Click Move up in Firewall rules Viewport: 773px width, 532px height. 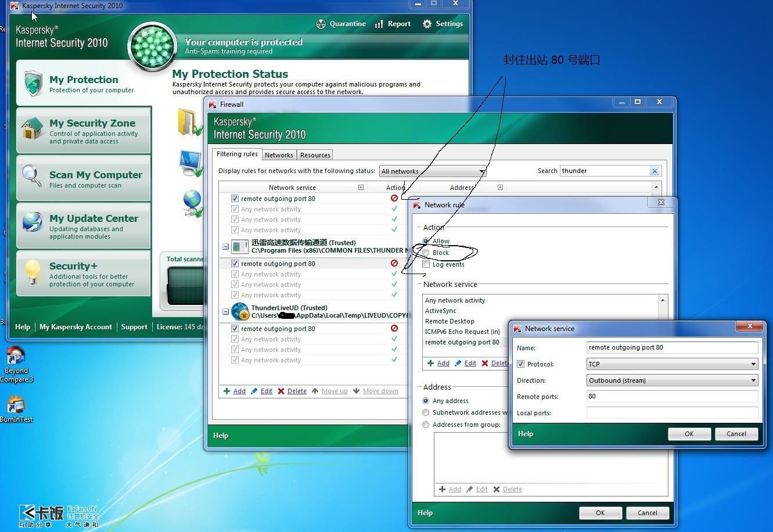point(330,391)
